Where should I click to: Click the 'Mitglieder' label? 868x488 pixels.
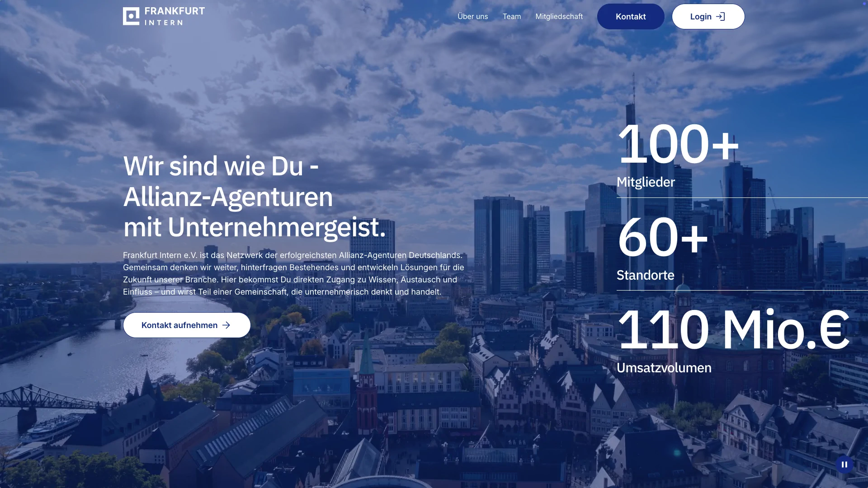pyautogui.click(x=646, y=182)
